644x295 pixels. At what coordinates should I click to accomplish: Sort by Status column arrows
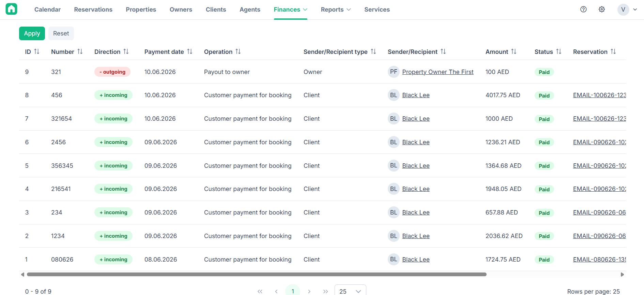click(x=559, y=51)
